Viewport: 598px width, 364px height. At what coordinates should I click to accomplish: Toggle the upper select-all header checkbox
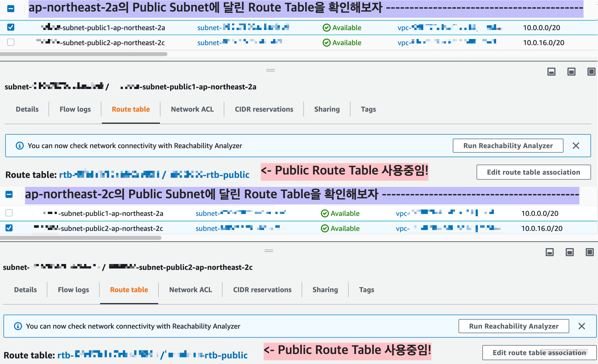point(11,9)
